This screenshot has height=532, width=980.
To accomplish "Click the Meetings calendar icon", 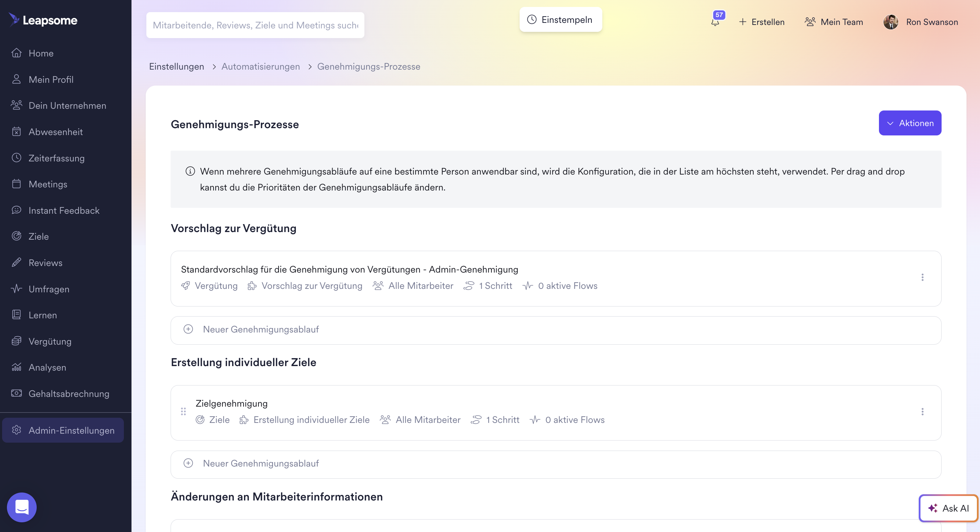I will click(x=16, y=184).
